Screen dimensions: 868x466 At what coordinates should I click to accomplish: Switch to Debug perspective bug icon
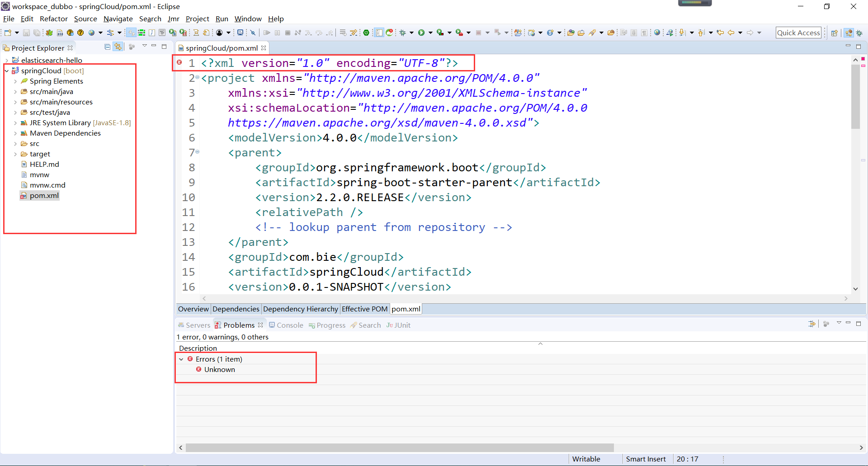(859, 33)
